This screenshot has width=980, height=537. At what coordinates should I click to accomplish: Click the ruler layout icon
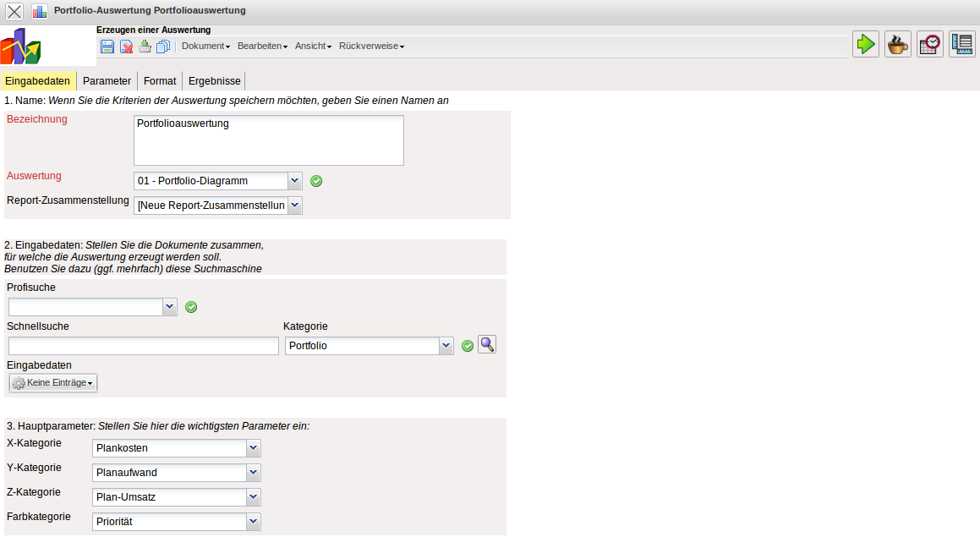tap(962, 44)
